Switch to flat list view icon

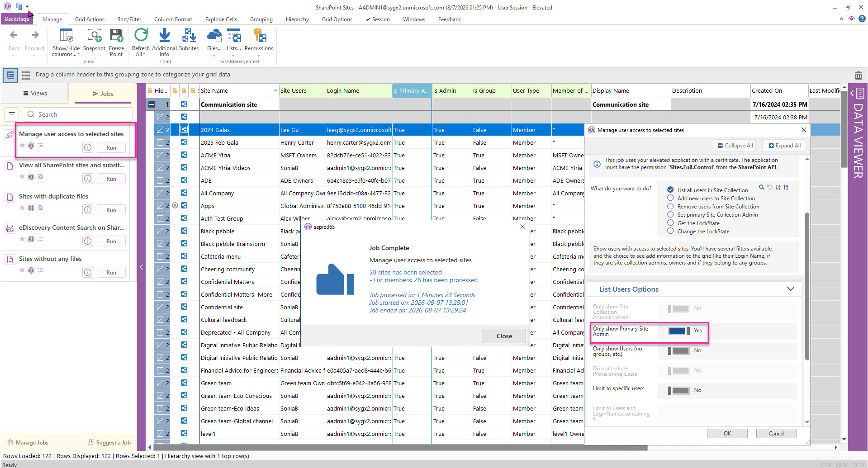[26, 75]
